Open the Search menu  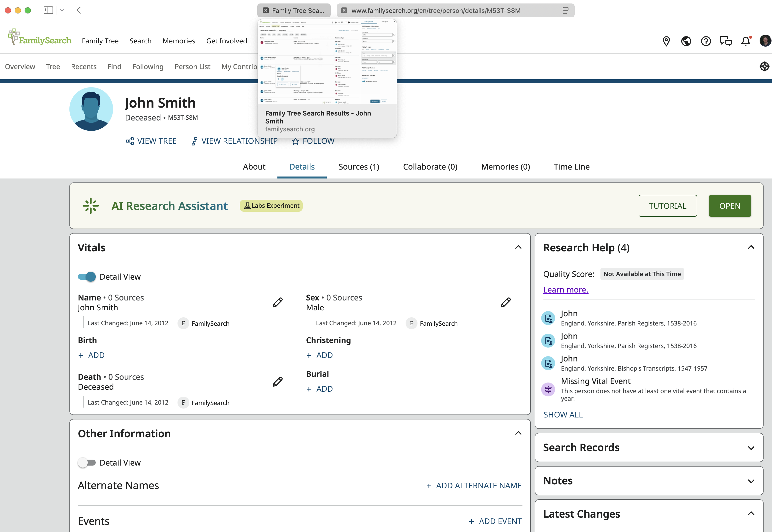click(140, 41)
